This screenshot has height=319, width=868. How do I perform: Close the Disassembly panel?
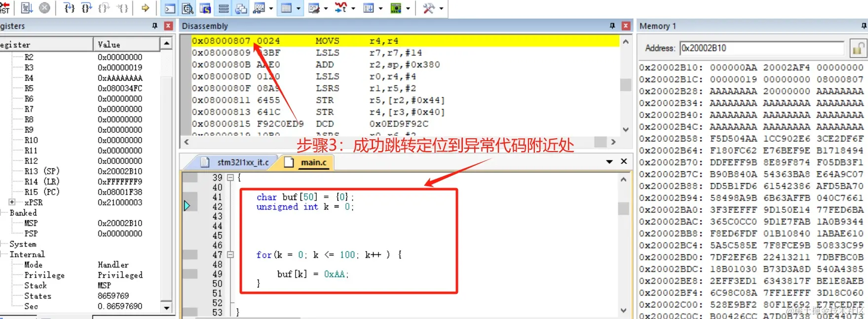point(626,26)
